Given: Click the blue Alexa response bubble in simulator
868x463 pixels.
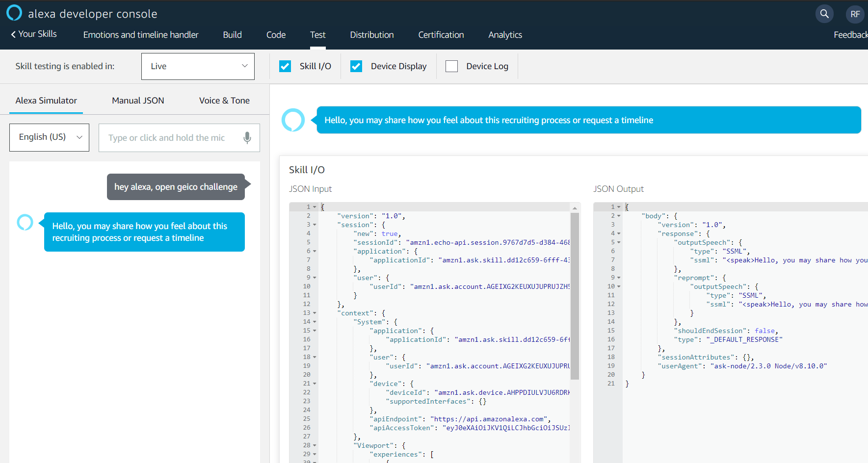Looking at the screenshot, I should 144,232.
